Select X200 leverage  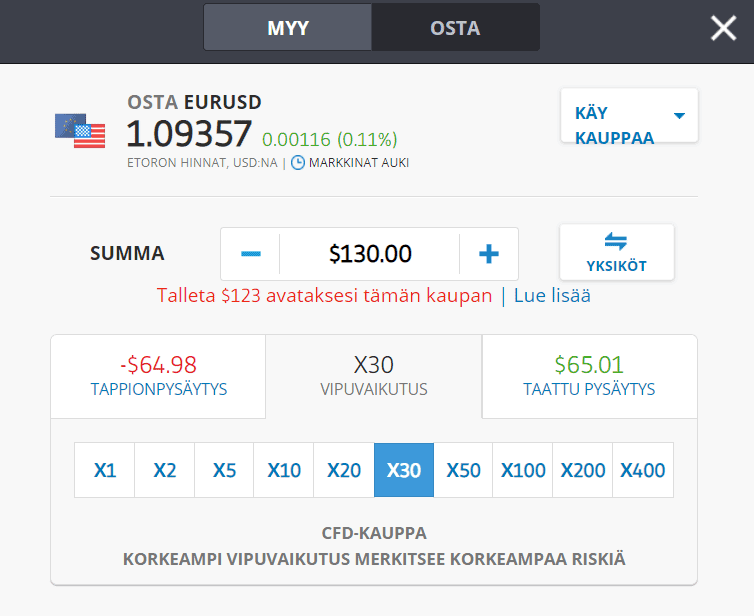coord(582,470)
